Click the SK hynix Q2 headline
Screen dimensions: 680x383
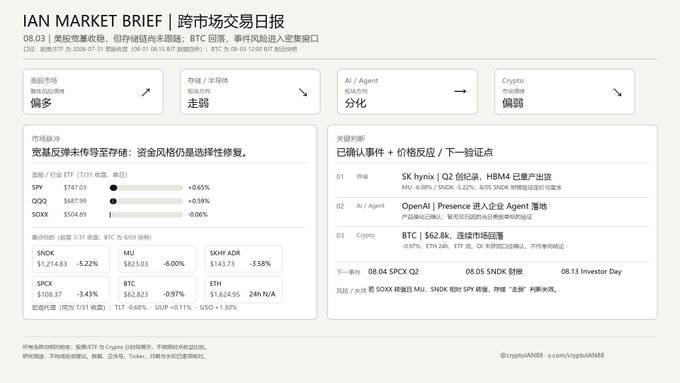pos(477,177)
